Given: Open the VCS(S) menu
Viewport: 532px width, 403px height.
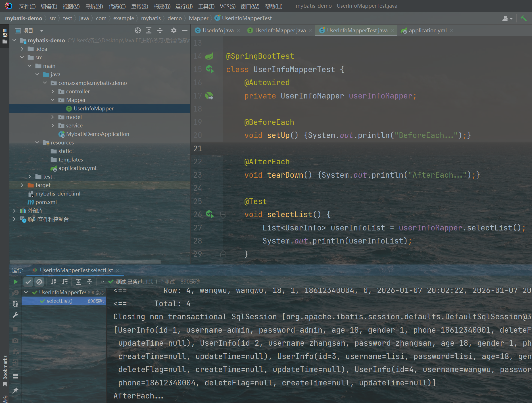Looking at the screenshot, I should pos(228,6).
